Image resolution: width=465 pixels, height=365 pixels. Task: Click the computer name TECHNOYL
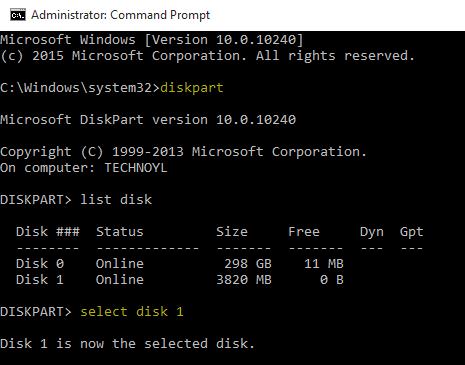click(136, 168)
